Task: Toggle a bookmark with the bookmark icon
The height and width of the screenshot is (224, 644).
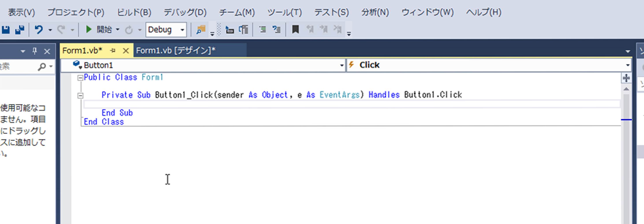Action: (x=295, y=30)
